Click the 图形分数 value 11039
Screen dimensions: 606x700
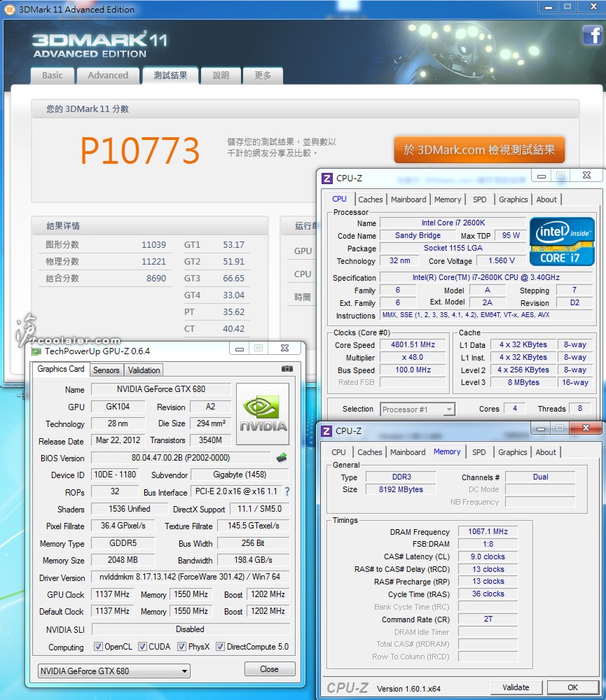click(153, 244)
